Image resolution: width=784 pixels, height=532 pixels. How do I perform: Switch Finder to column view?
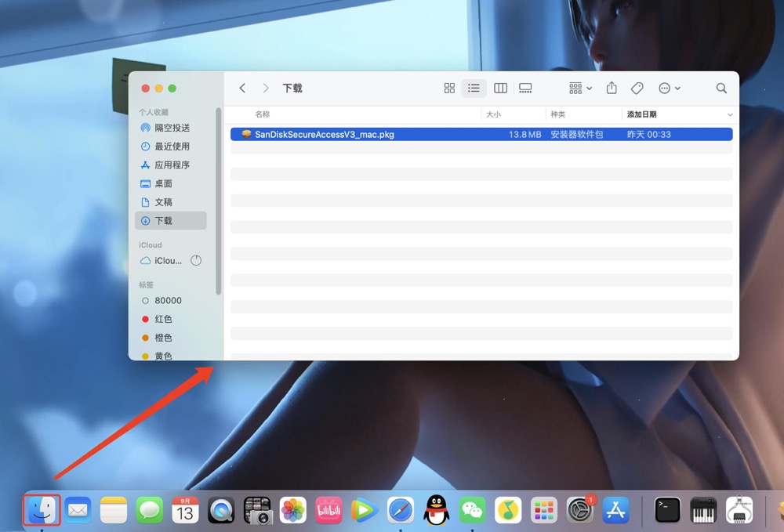[500, 89]
